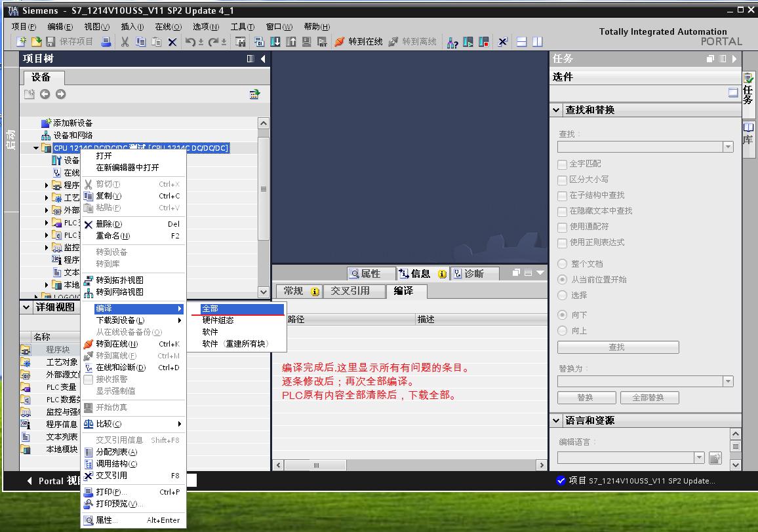
Task: Click the Delete X toolbar icon
Action: (172, 42)
